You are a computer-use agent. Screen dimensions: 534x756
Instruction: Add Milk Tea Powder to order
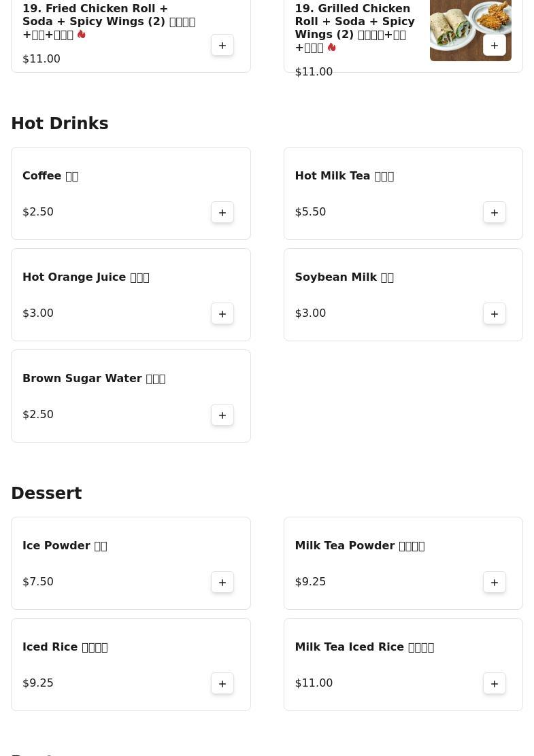[495, 582]
